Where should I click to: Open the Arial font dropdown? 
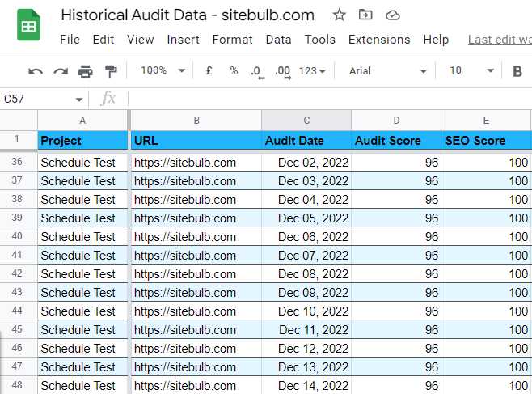388,71
